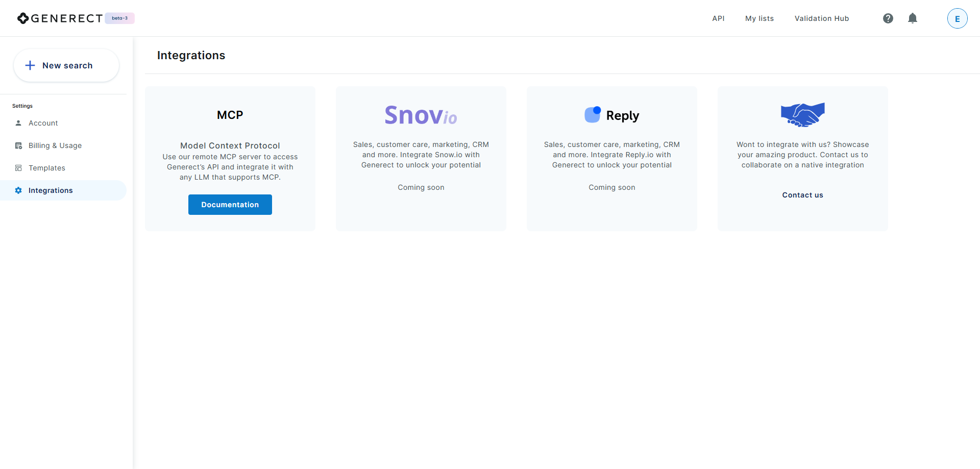Click the remote MCP server description
Viewport: 980px width, 469px height.
pyautogui.click(x=230, y=167)
